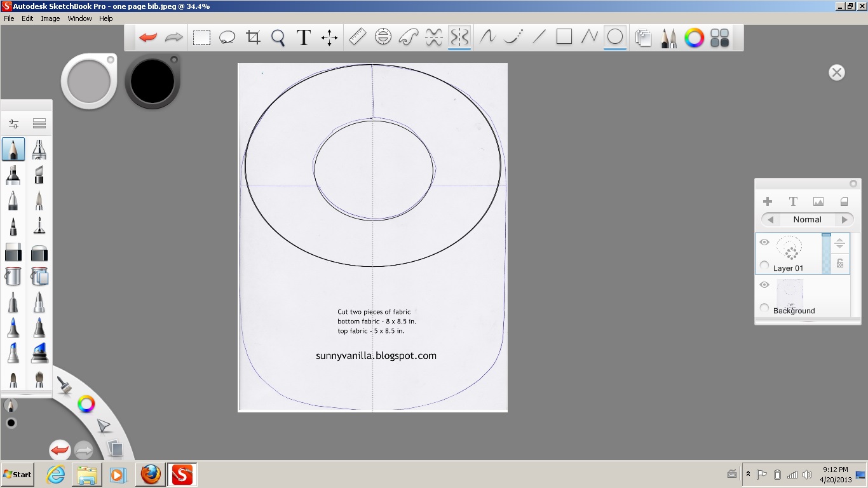The width and height of the screenshot is (868, 488).
Task: Select Flood Fill all layers bucket
Action: [x=39, y=276]
